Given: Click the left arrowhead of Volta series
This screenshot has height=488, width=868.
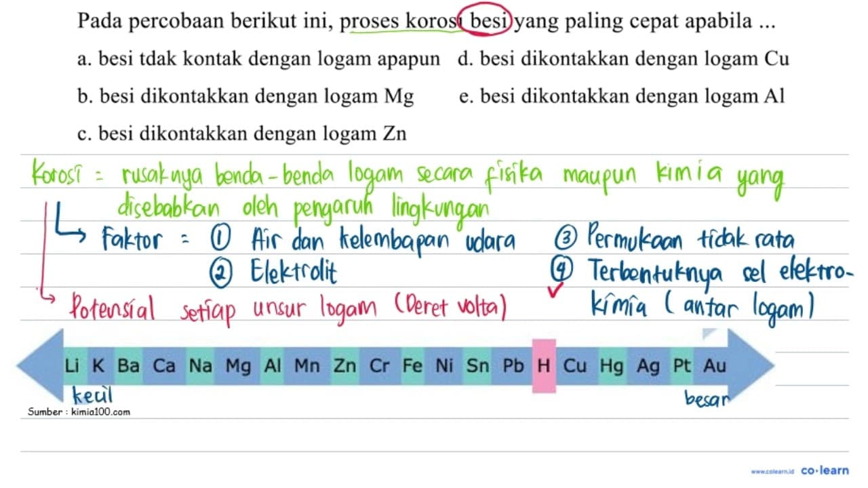Looking at the screenshot, I should point(39,366).
